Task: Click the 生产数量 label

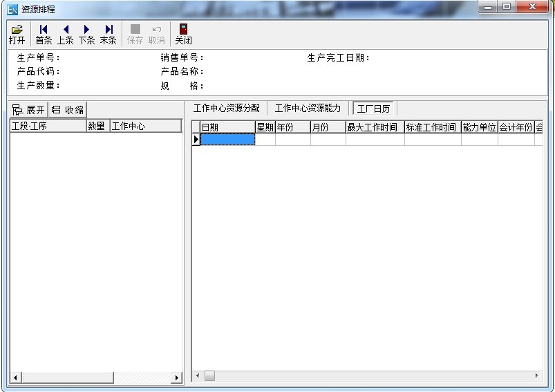Action: (x=38, y=85)
